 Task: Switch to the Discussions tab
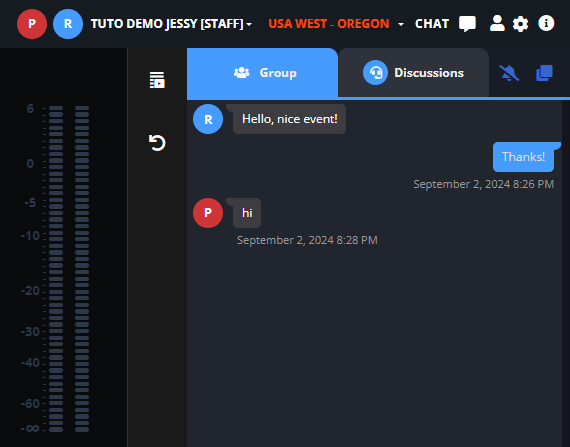[x=414, y=73]
